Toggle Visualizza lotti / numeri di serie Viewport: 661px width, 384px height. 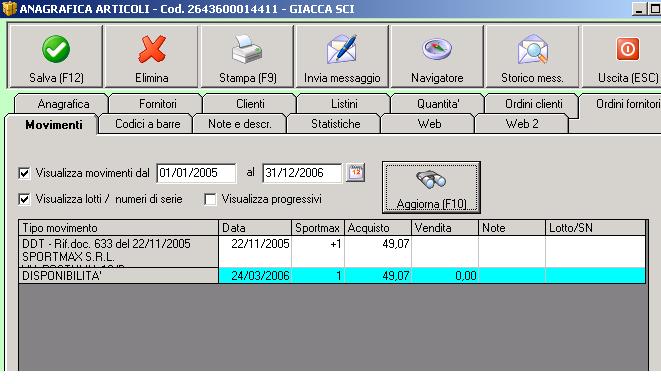point(24,199)
